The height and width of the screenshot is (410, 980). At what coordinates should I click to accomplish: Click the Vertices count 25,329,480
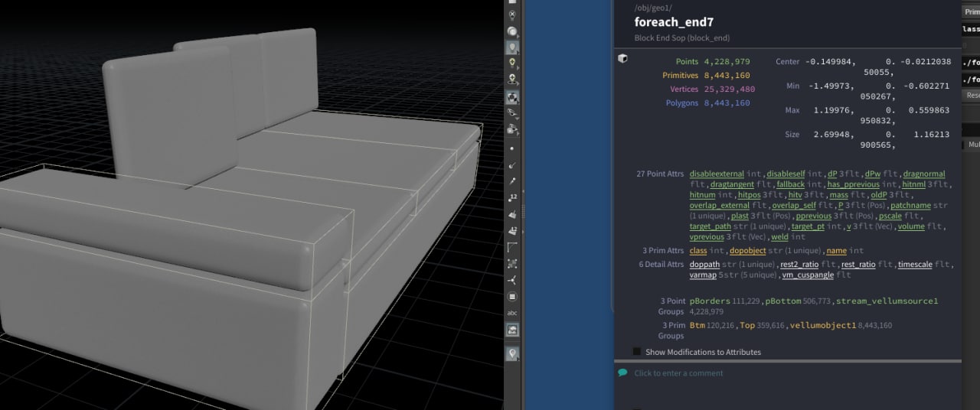pos(729,89)
